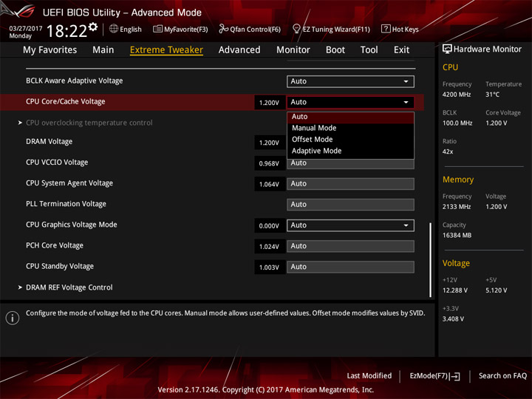Click the Ratio 42x reading
This screenshot has width=532, height=399.
coord(448,151)
